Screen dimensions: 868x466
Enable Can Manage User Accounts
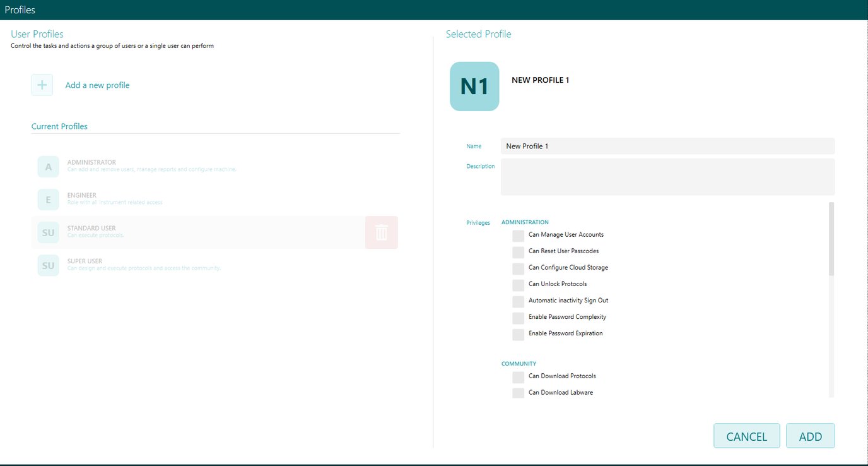(517, 236)
